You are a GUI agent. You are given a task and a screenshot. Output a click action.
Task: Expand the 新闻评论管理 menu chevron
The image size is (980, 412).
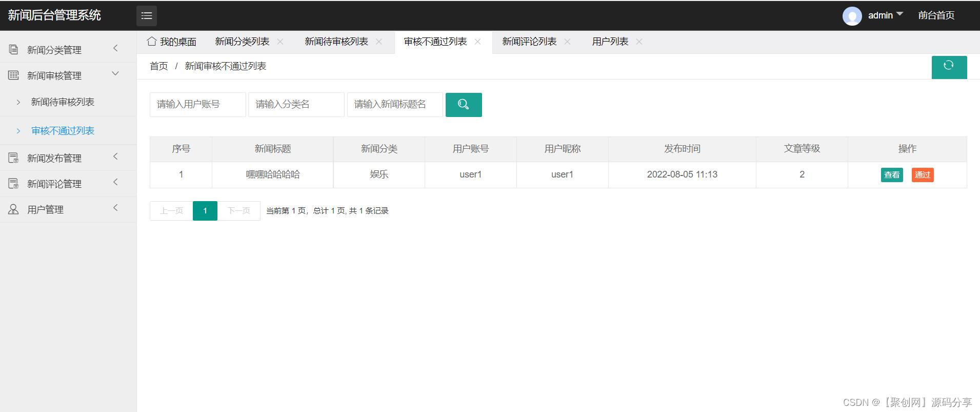(115, 182)
